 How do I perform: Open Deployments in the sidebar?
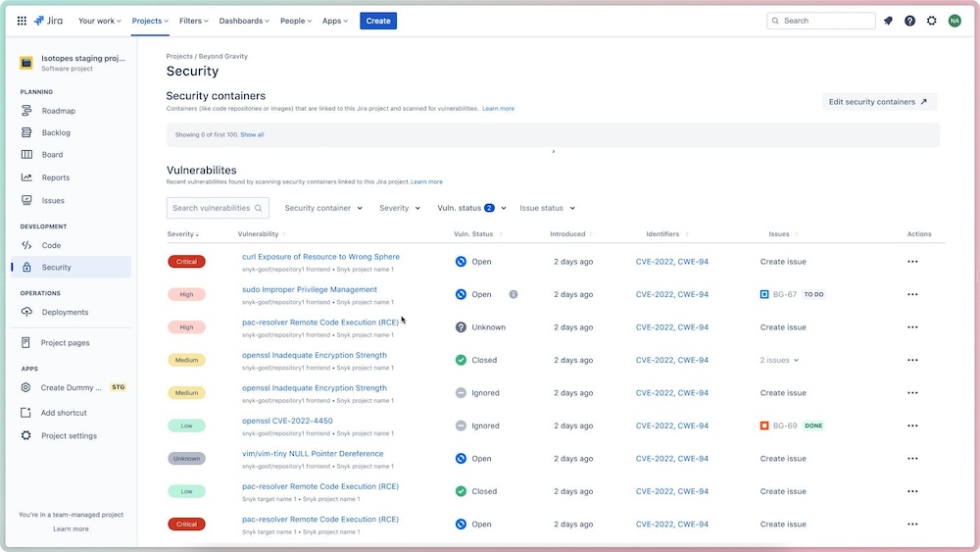pyautogui.click(x=65, y=312)
